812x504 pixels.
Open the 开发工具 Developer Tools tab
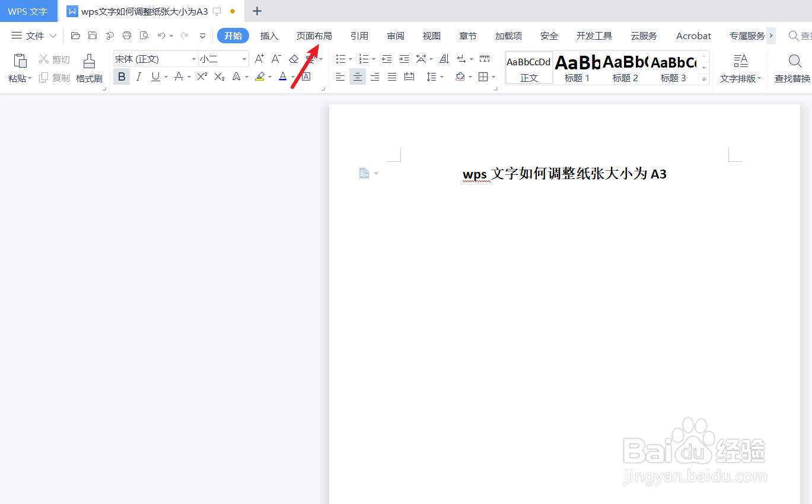[594, 36]
